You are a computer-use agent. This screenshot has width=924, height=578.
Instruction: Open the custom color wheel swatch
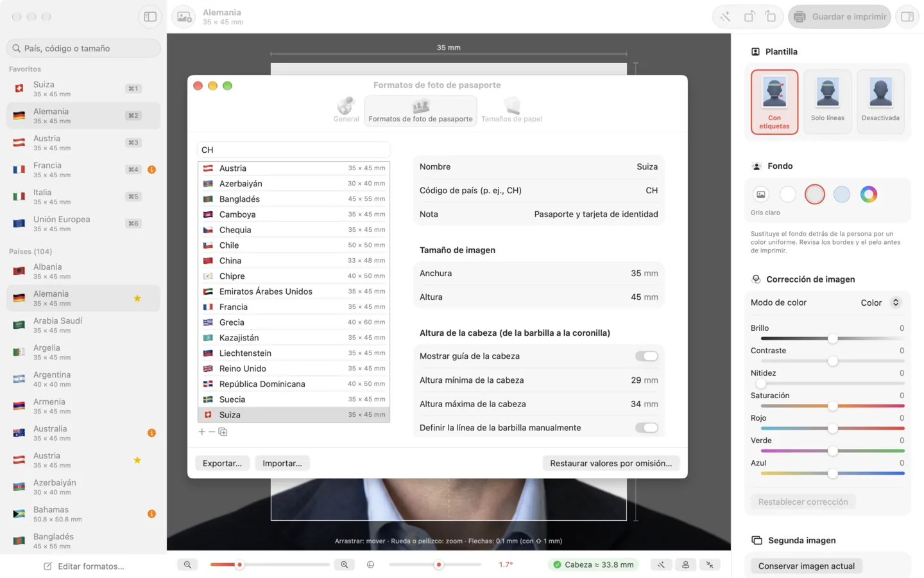(868, 194)
